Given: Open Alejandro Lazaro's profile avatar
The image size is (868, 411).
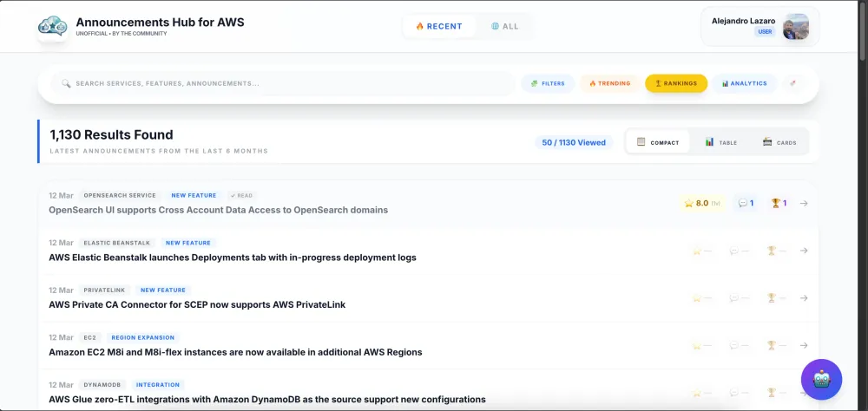Looking at the screenshot, I should pyautogui.click(x=795, y=27).
